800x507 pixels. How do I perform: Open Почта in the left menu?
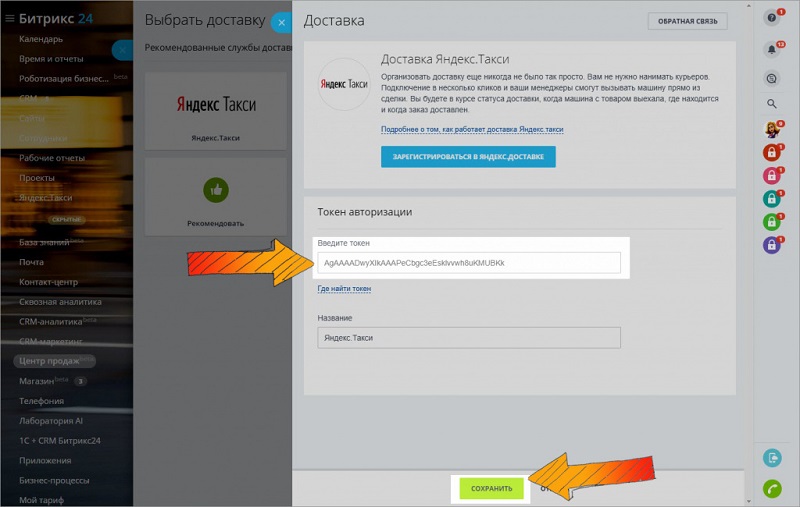[x=31, y=262]
